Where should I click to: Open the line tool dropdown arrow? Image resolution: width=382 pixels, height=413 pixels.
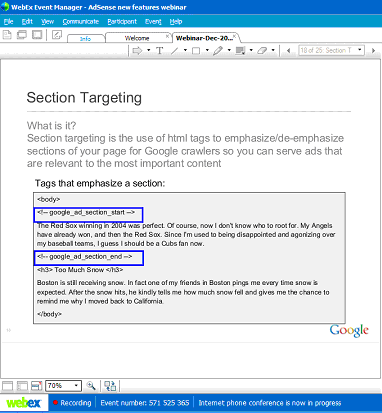[x=185, y=51]
